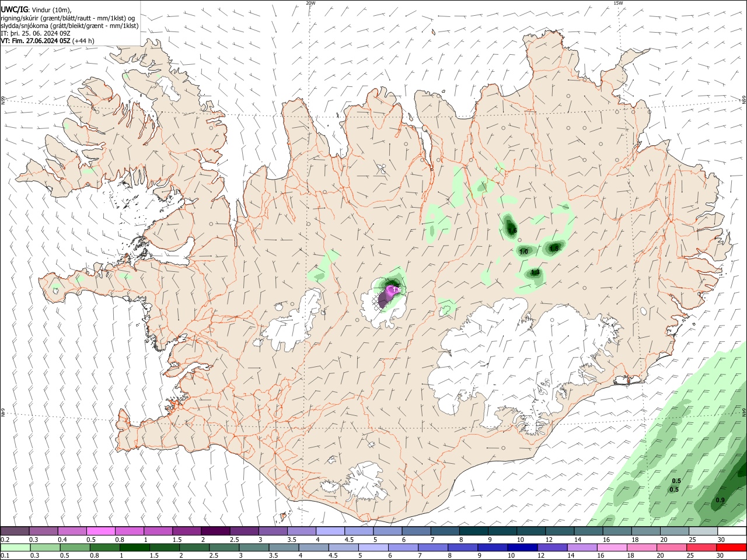Viewport: 747px width, 560px height.
Task: Click the '30' label in the upper legend row
Action: coord(721,540)
